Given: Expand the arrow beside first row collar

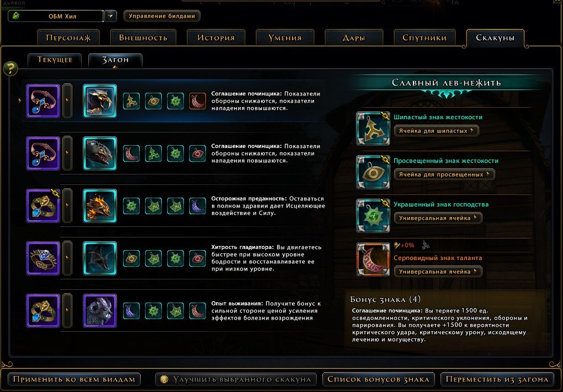Looking at the screenshot, I should 67,101.
